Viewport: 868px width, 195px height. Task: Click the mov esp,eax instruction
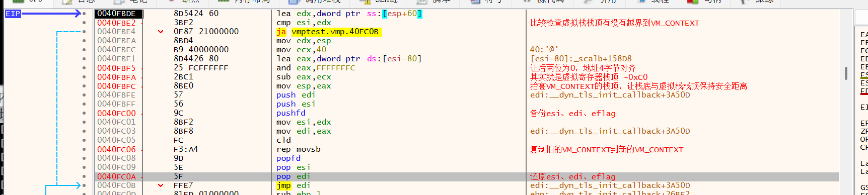click(304, 86)
